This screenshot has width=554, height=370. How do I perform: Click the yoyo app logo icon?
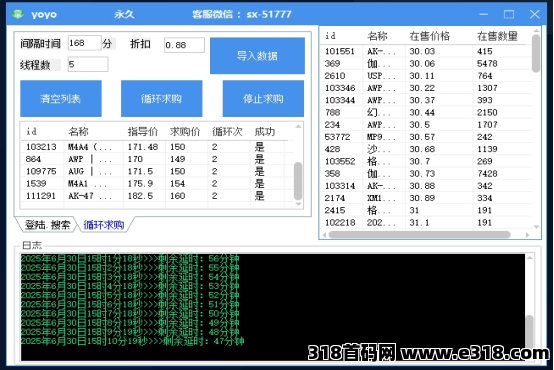click(x=18, y=14)
